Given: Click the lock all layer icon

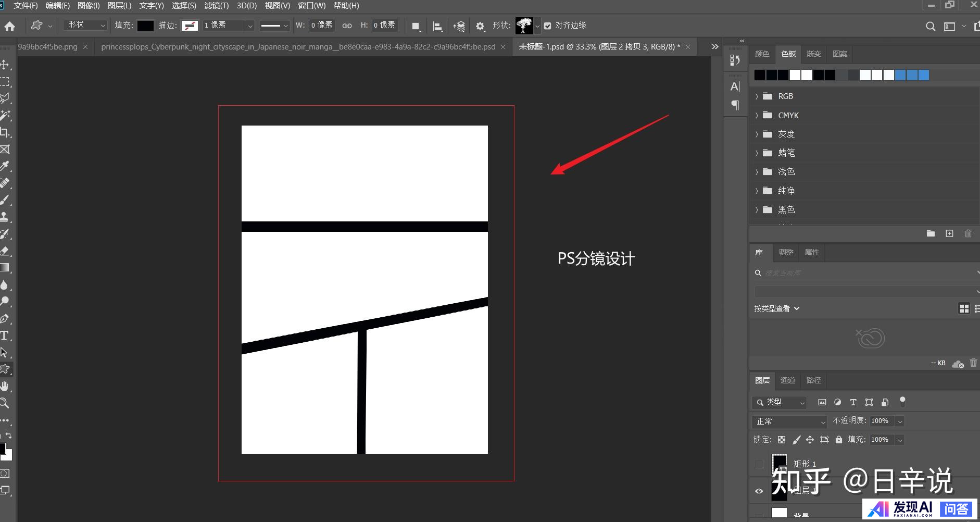Looking at the screenshot, I should (x=838, y=440).
